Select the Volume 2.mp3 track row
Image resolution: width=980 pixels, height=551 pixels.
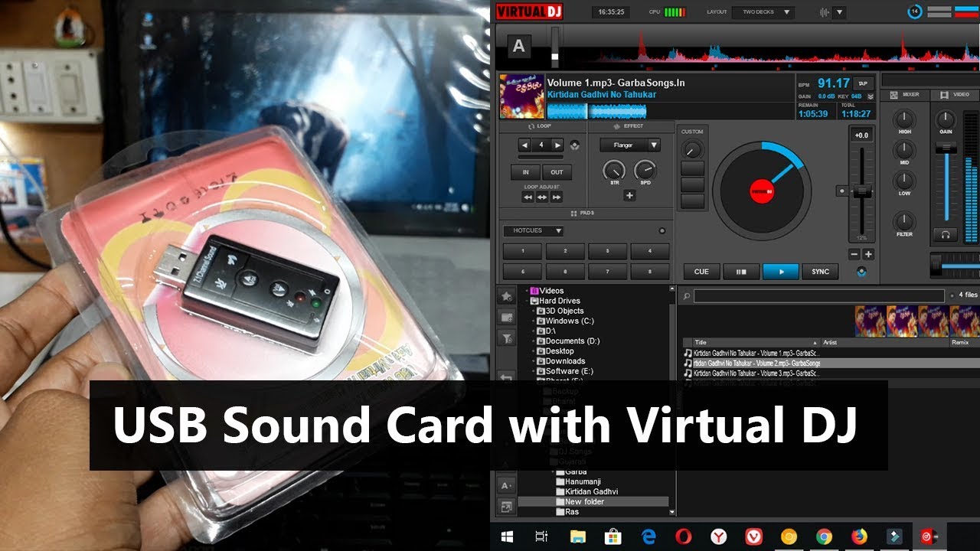831,363
